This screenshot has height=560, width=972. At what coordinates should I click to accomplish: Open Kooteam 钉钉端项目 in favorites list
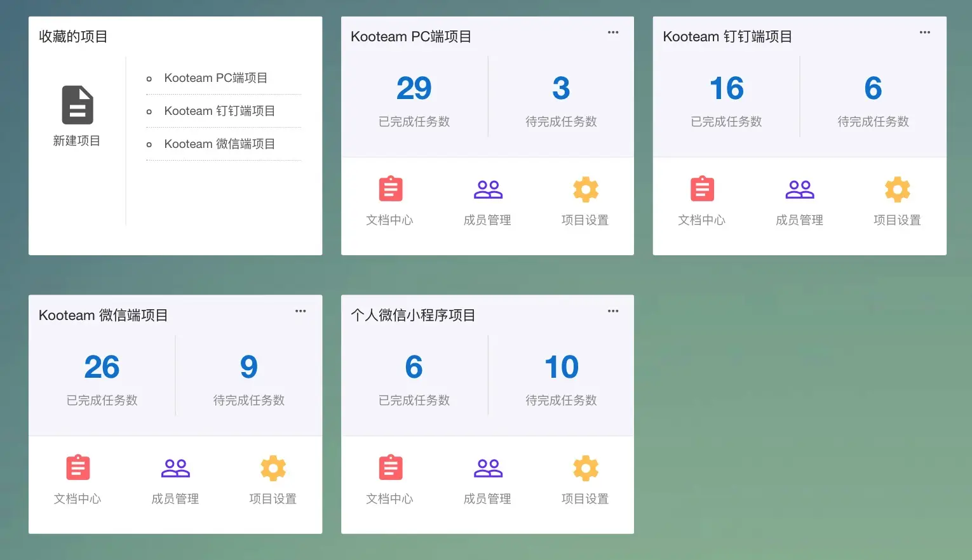(219, 111)
